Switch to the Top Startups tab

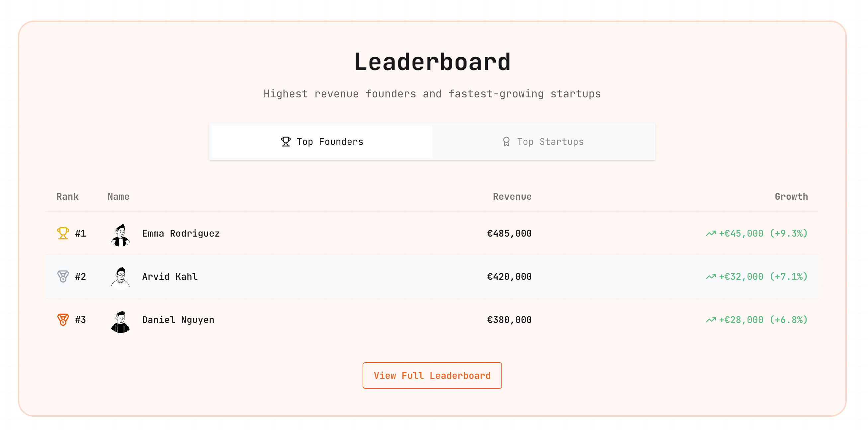(x=544, y=141)
